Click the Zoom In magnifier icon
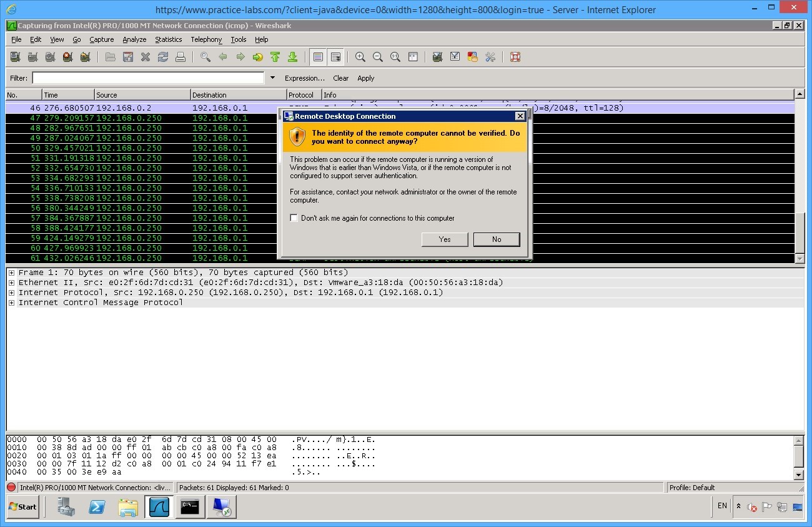 pos(360,57)
